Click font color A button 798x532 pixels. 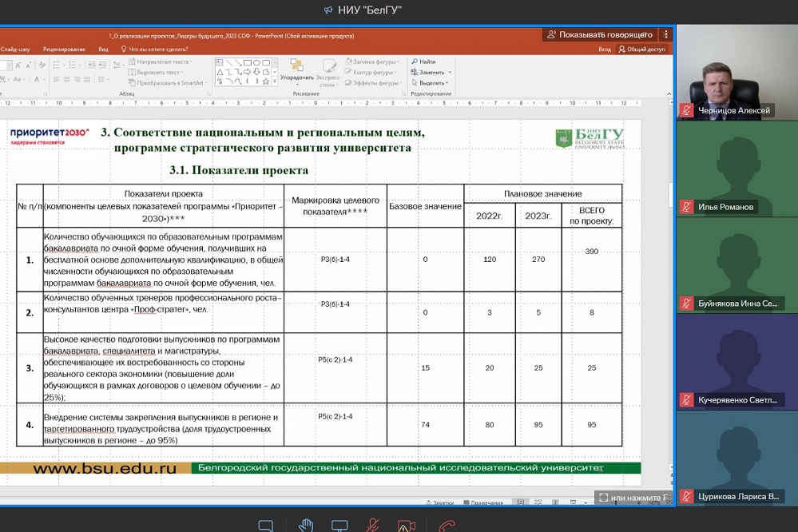[x=38, y=79]
